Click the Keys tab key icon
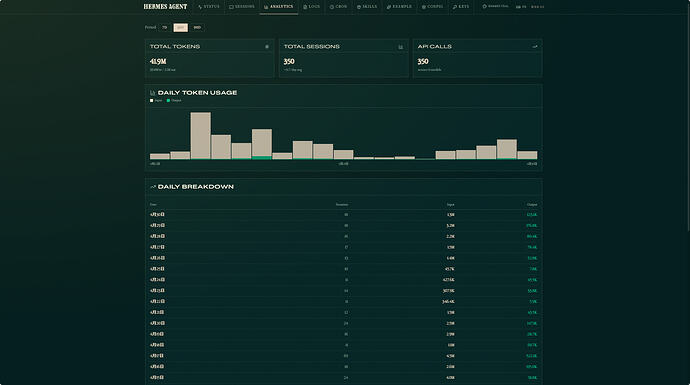 455,7
